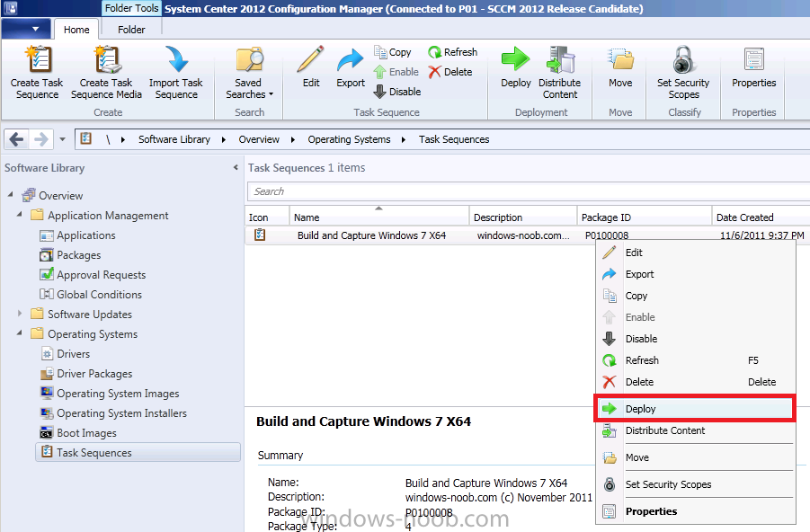This screenshot has width=810, height=532.
Task: Switch to the Home ribbon tab
Action: click(76, 30)
